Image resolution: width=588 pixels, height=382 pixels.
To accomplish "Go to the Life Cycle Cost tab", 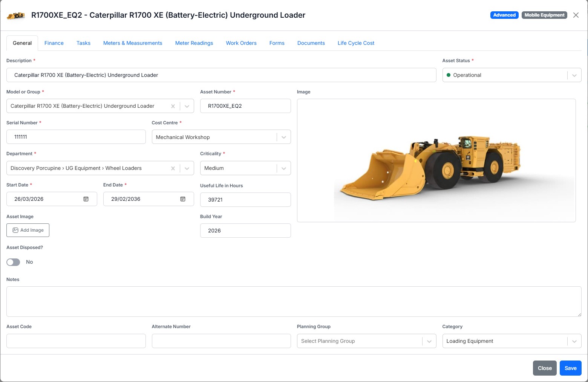I will click(356, 43).
